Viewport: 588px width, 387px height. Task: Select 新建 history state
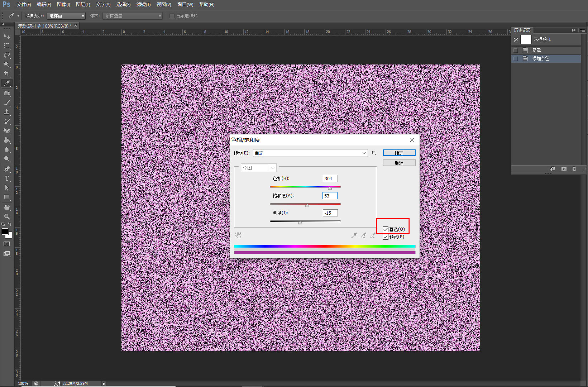[x=546, y=51]
